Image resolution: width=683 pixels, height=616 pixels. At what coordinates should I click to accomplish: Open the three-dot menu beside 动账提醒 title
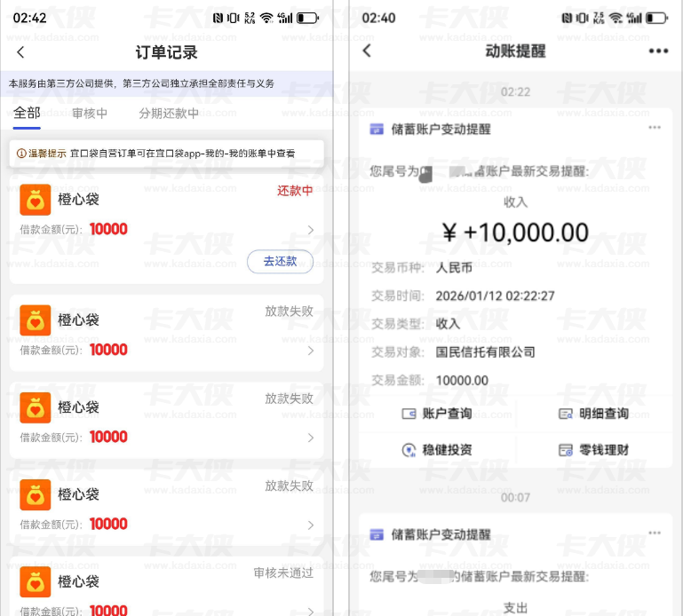tap(658, 51)
